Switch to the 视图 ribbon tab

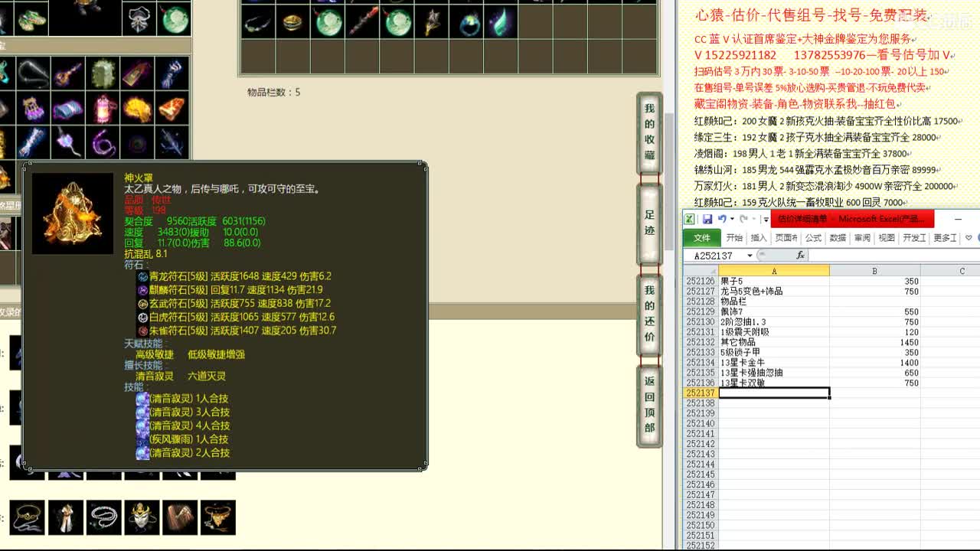click(x=887, y=238)
